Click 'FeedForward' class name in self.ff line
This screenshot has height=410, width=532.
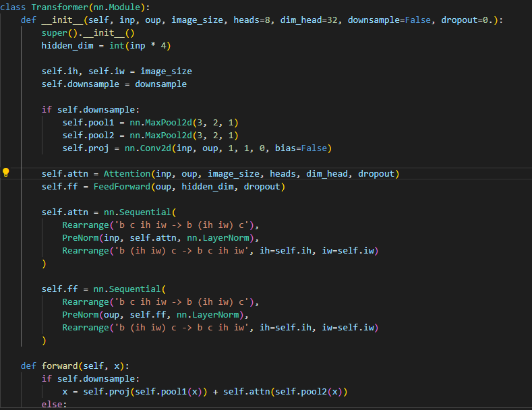(122, 187)
